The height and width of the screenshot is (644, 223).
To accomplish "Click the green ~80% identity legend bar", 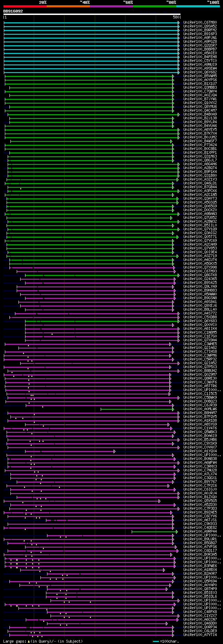I will [x=155, y=6].
